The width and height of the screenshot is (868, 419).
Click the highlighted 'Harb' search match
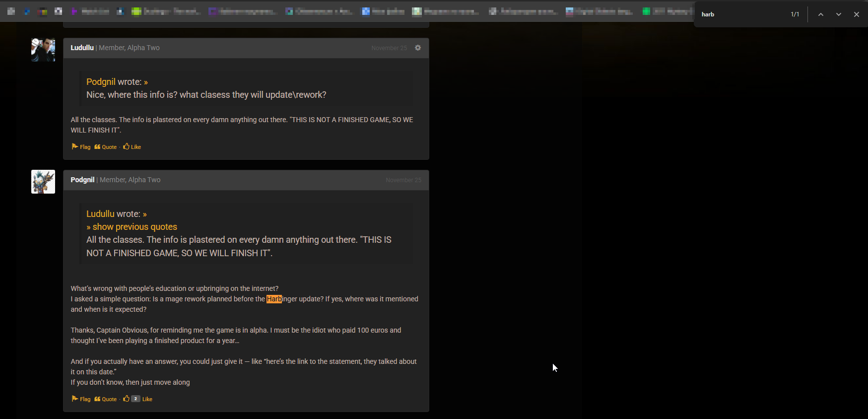click(274, 299)
